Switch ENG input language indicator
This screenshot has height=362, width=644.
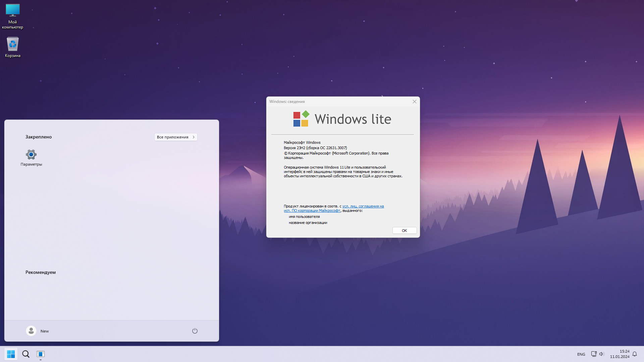click(581, 354)
